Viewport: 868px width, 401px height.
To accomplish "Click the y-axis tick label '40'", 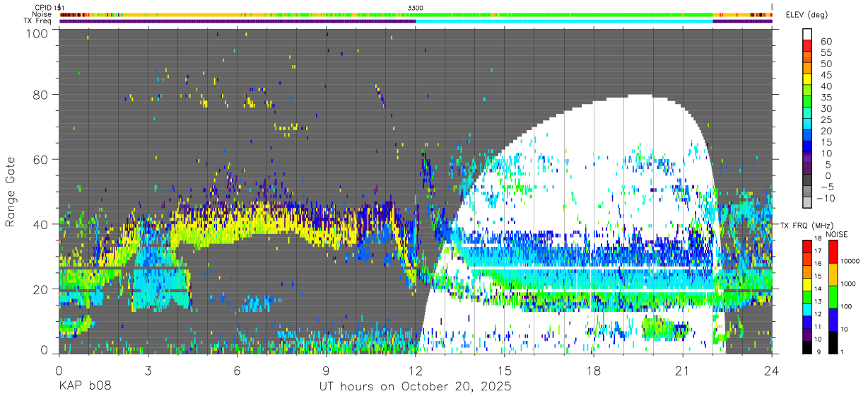I will click(x=40, y=224).
